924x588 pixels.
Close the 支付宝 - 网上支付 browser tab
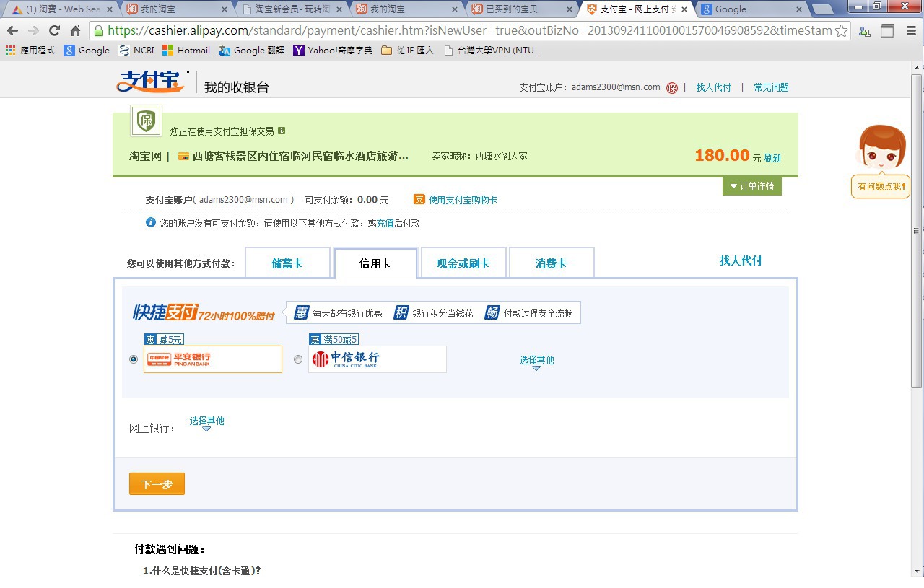click(684, 9)
